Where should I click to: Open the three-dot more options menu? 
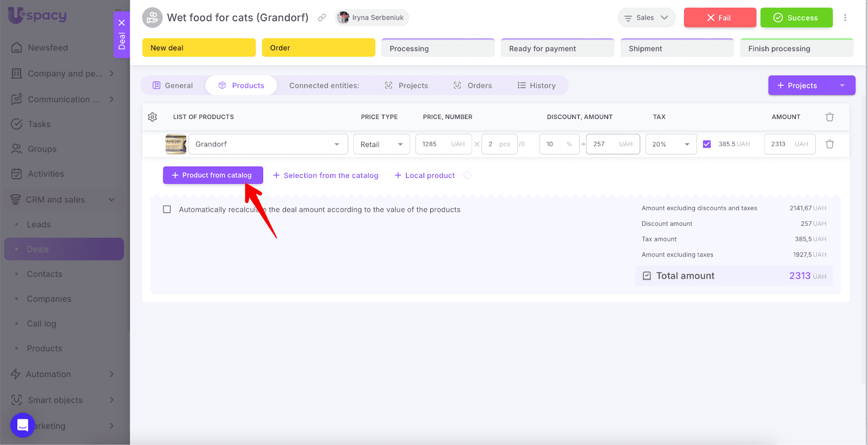point(845,18)
